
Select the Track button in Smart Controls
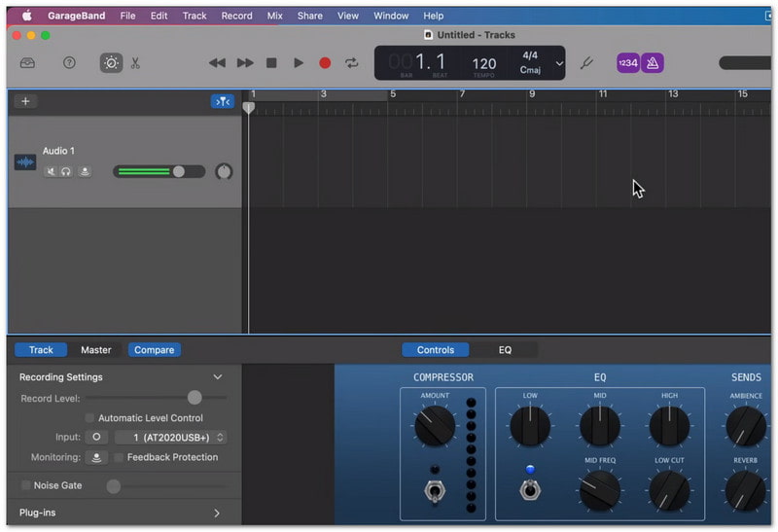(x=41, y=350)
